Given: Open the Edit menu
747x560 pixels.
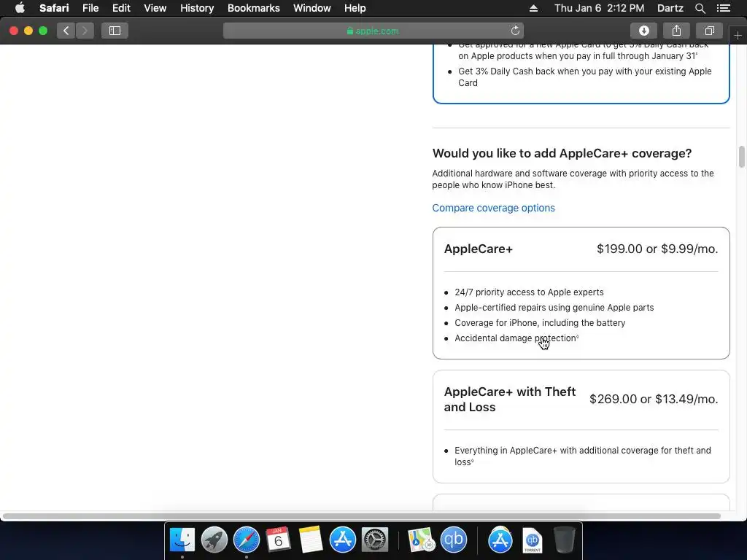Looking at the screenshot, I should (x=121, y=8).
